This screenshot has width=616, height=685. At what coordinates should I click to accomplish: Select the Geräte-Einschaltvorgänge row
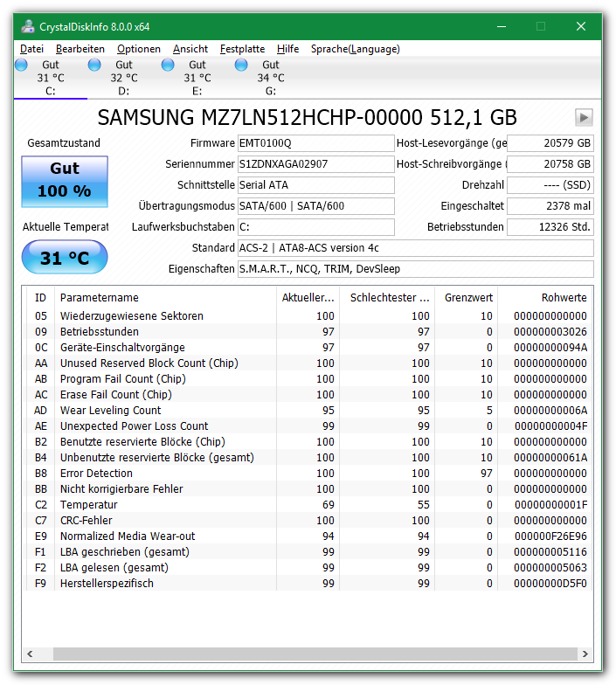[x=309, y=348]
